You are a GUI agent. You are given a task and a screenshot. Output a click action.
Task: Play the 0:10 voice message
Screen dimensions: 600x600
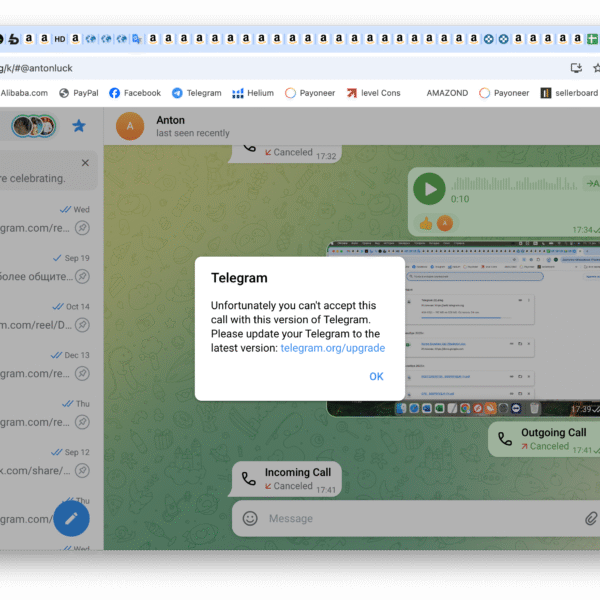click(x=429, y=188)
